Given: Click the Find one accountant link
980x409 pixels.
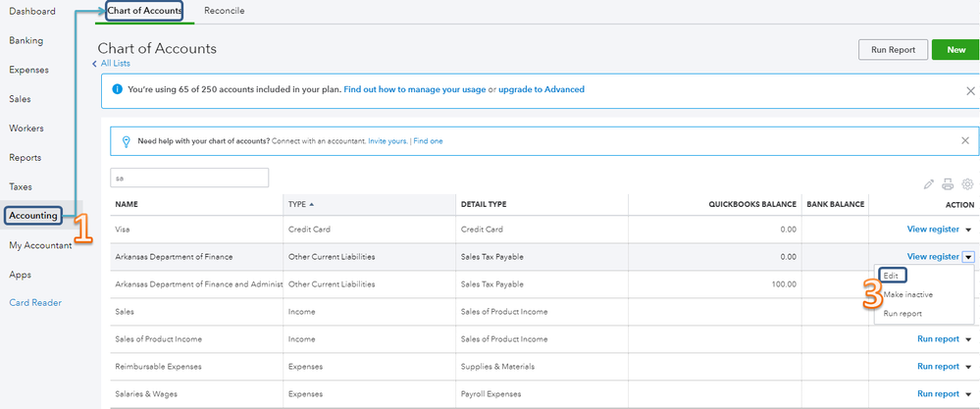Looking at the screenshot, I should point(428,141).
